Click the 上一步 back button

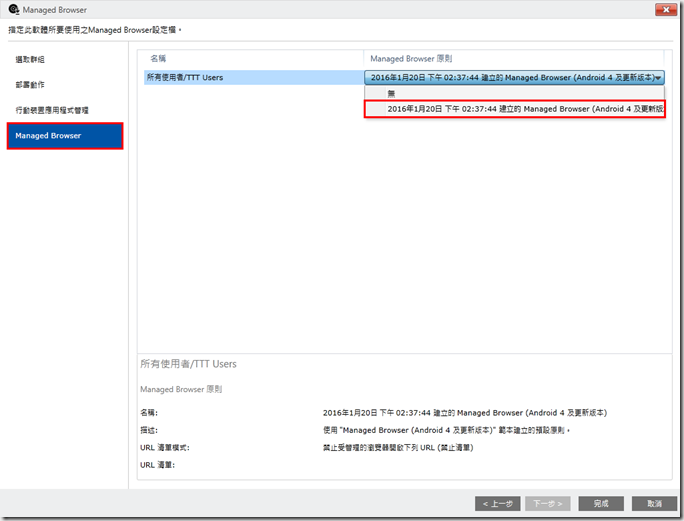point(497,503)
